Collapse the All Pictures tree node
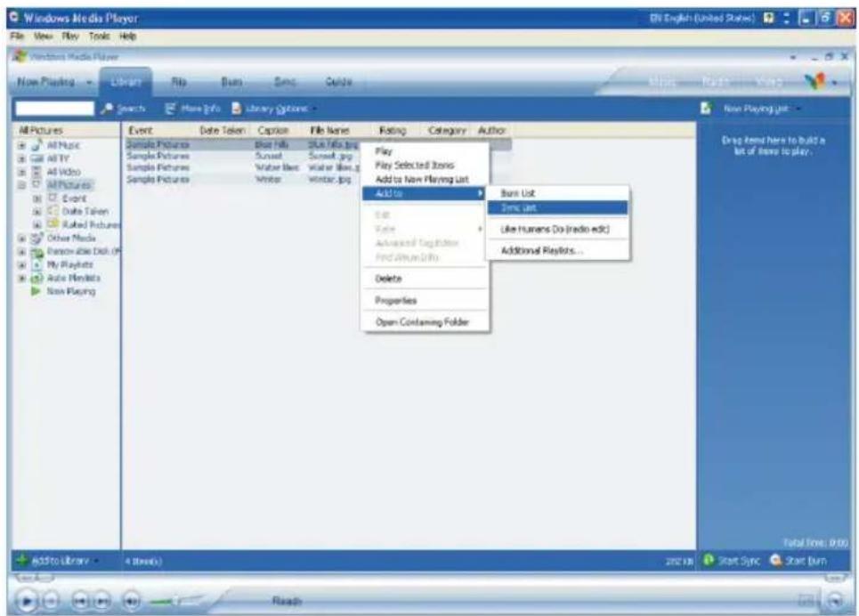The height and width of the screenshot is (616, 859). pos(22,185)
